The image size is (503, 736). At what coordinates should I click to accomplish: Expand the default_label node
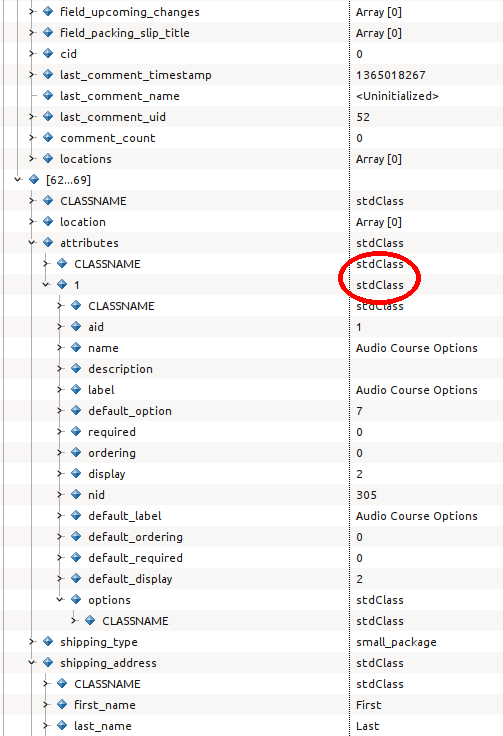point(60,515)
